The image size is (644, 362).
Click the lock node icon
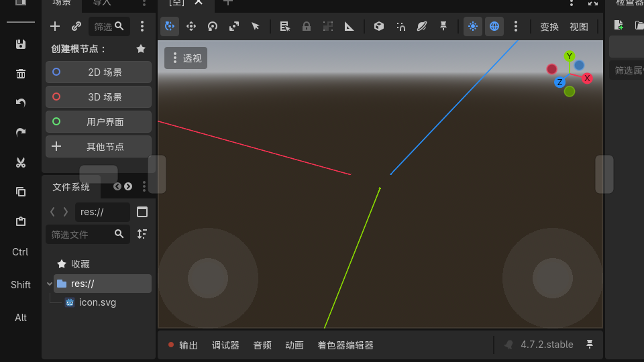tap(307, 26)
